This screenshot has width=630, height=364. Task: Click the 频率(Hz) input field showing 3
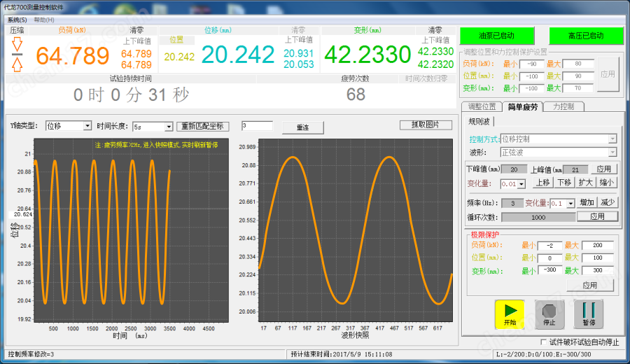point(512,203)
